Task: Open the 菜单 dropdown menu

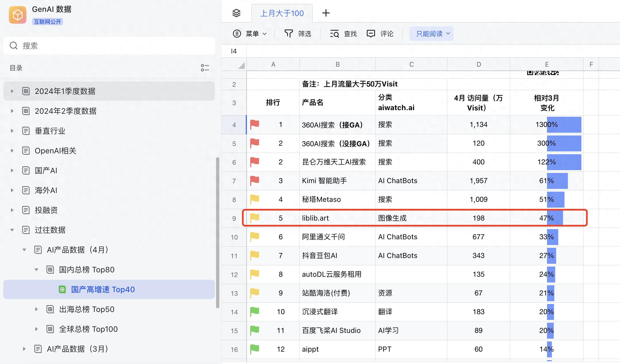Action: (250, 34)
